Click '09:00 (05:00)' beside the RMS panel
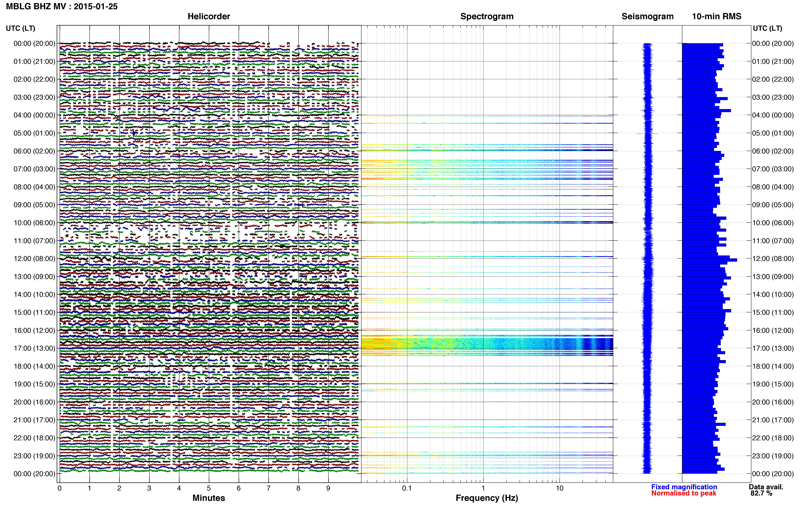The height and width of the screenshot is (508, 812). point(773,205)
